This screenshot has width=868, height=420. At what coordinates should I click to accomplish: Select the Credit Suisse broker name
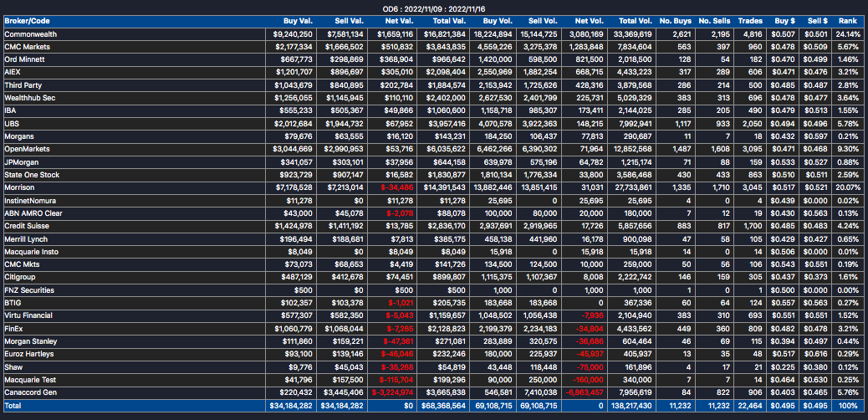click(26, 226)
